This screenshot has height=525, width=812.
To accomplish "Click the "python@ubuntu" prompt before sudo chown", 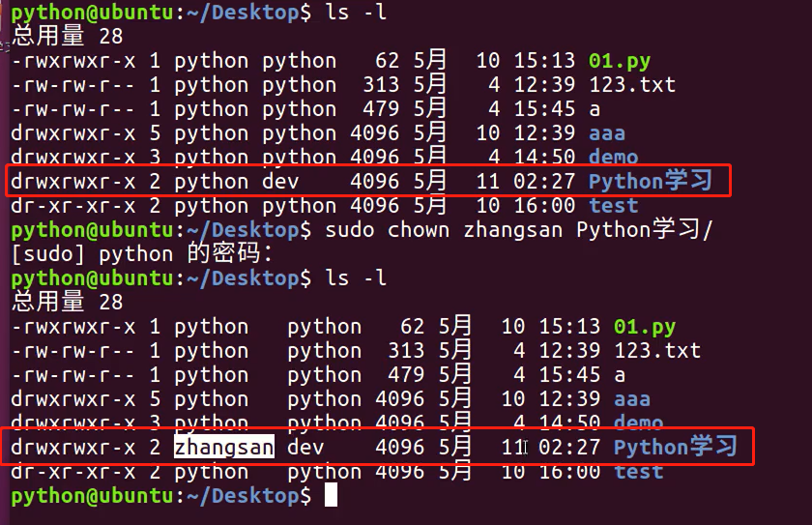I will point(92,230).
